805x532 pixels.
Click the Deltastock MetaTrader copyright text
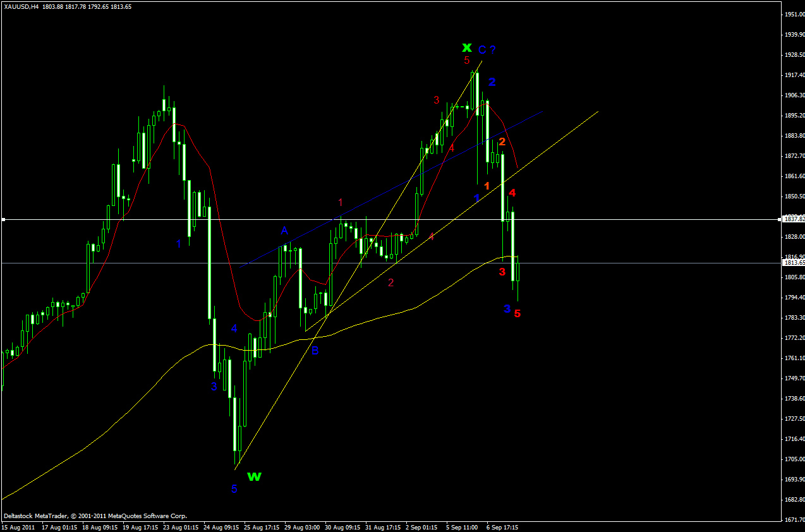pos(95,516)
